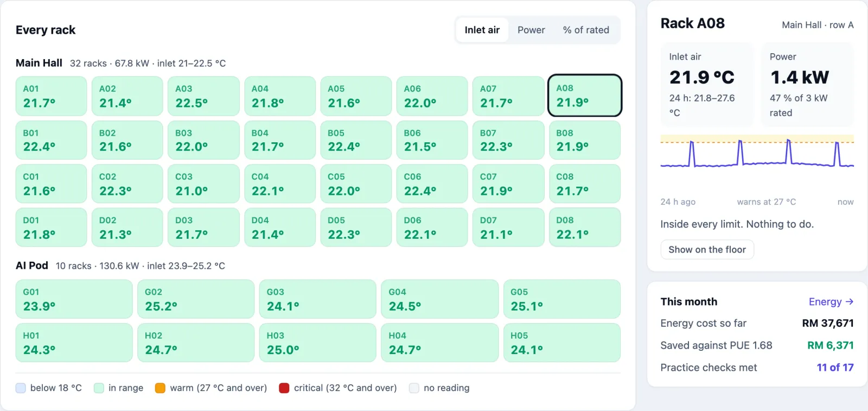
Task: Switch to the Power view
Action: [531, 30]
